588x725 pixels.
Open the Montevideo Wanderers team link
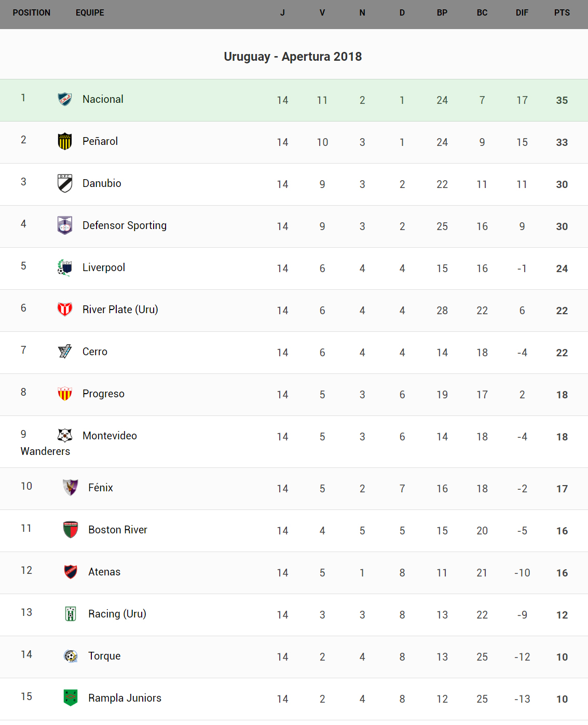110,436
